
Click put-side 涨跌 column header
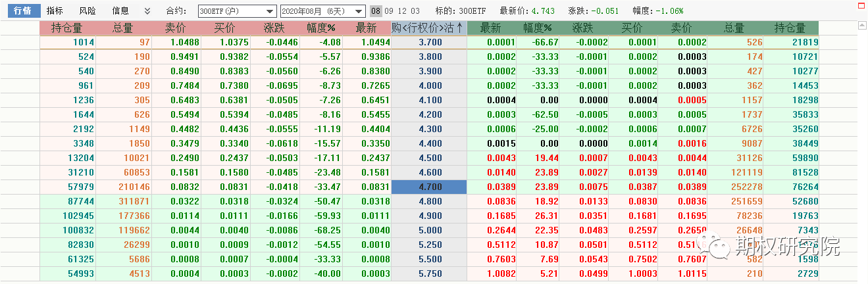click(584, 28)
